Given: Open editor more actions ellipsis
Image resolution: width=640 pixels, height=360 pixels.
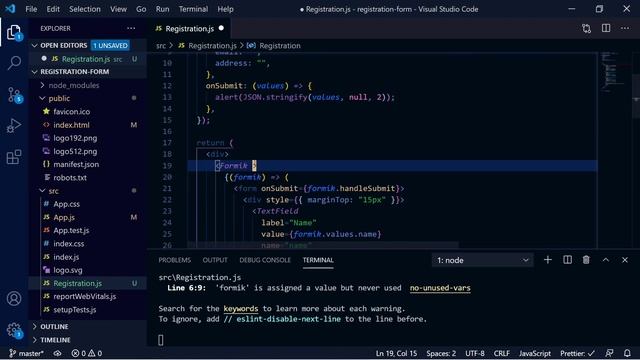Looking at the screenshot, I should [625, 28].
